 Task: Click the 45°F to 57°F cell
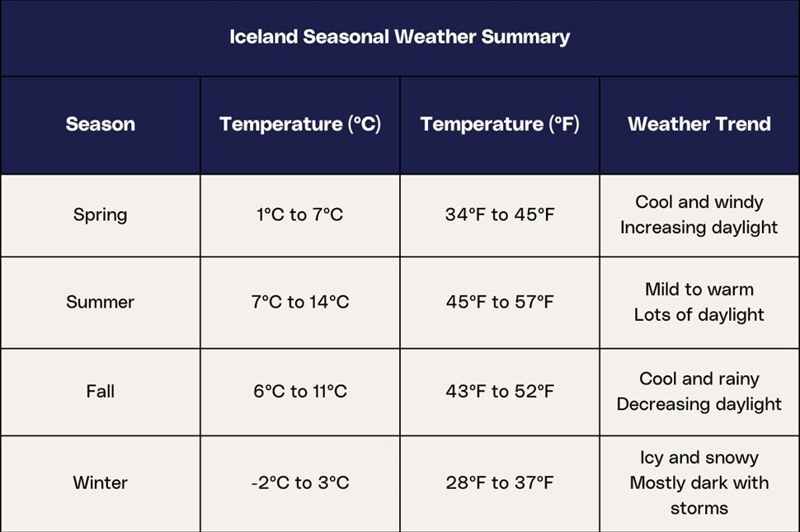point(500,302)
